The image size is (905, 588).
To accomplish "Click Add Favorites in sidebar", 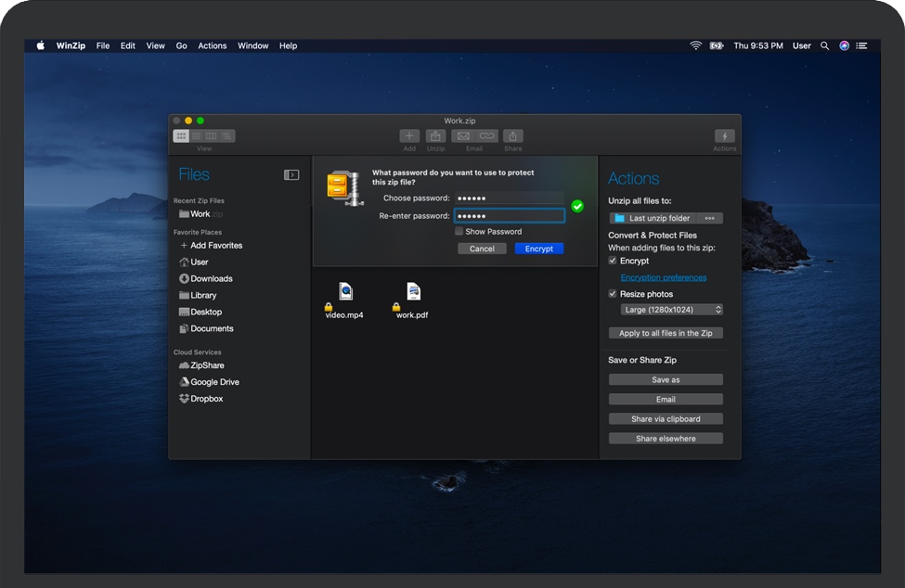I will coord(212,245).
